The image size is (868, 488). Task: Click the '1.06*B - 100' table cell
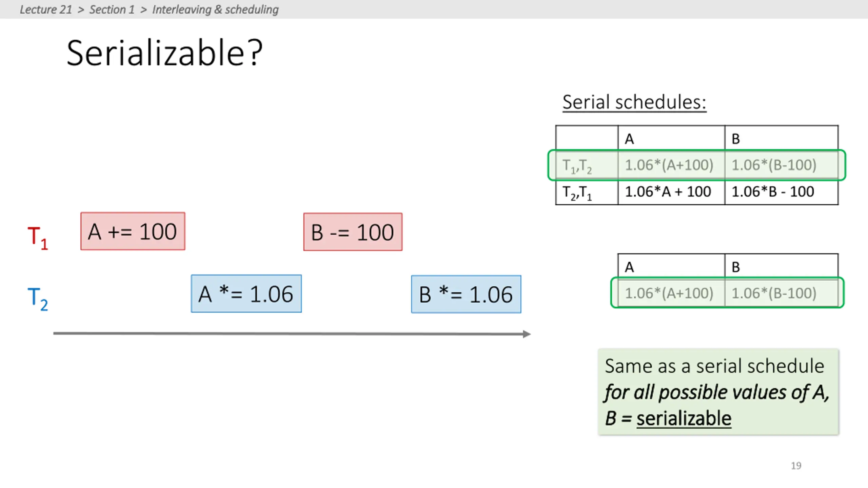(782, 192)
